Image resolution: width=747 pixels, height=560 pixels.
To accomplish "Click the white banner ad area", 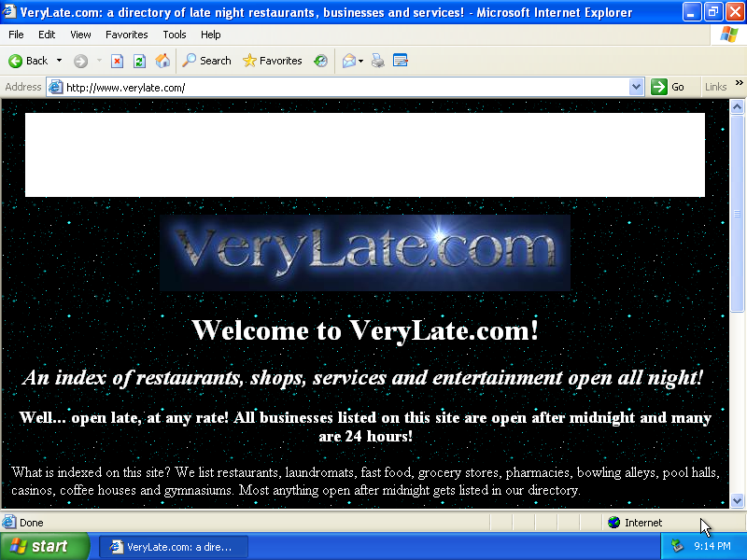I will click(365, 155).
